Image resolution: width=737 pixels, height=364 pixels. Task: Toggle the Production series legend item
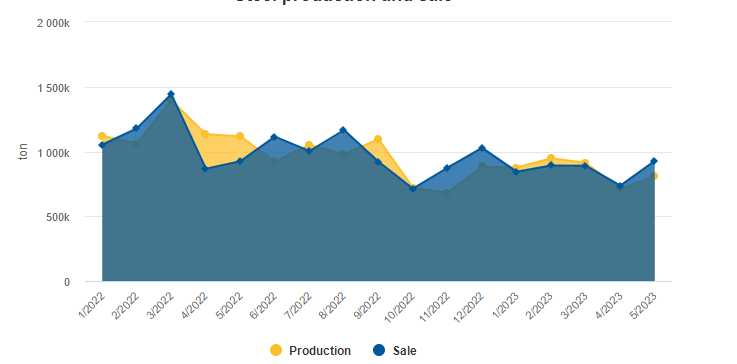tap(310, 350)
